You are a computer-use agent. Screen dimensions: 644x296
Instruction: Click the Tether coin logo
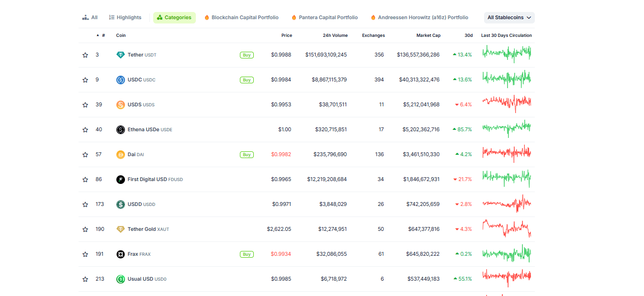pos(121,55)
